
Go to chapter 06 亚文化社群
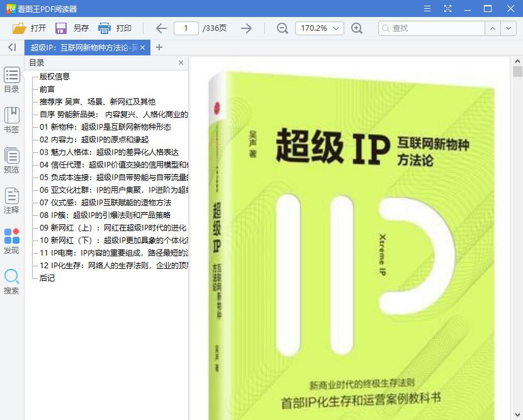point(113,190)
